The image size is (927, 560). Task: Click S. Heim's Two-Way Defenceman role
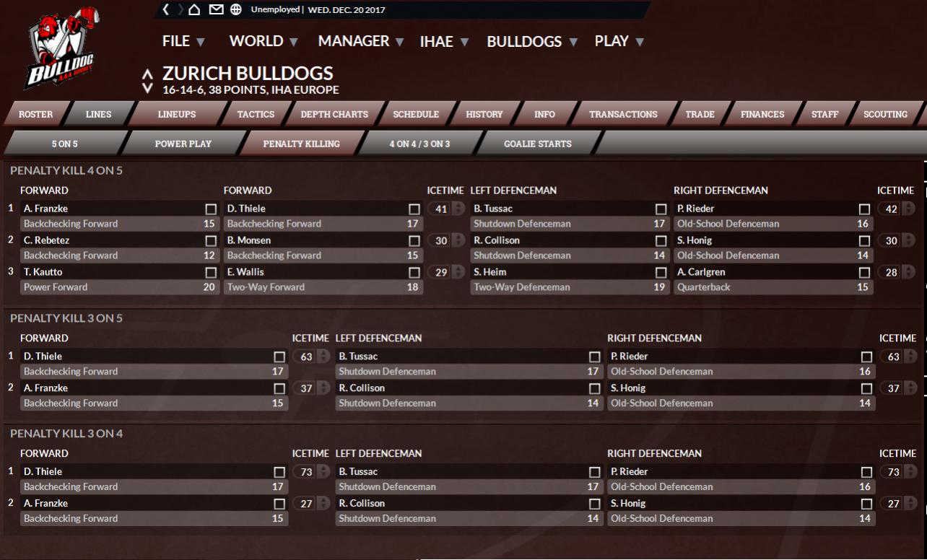point(522,287)
